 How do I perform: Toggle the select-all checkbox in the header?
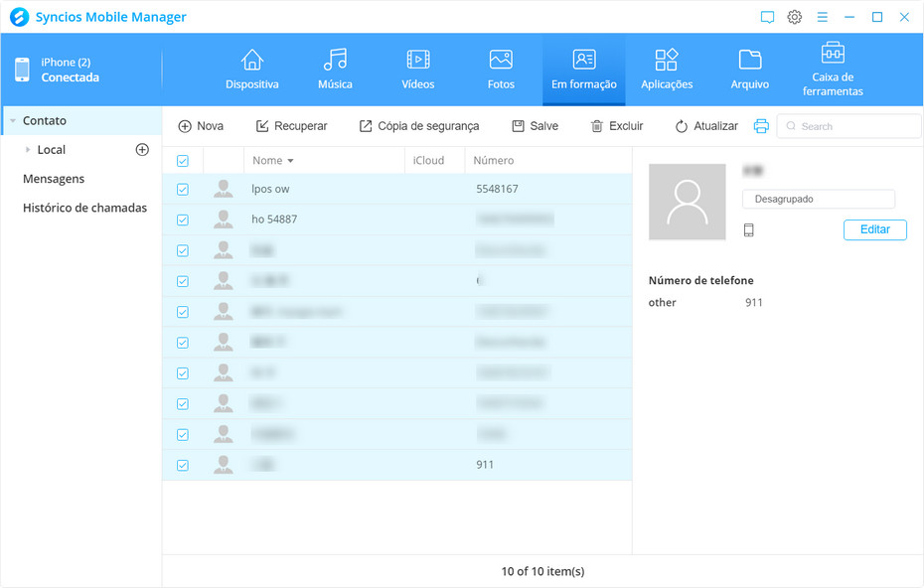pyautogui.click(x=183, y=161)
